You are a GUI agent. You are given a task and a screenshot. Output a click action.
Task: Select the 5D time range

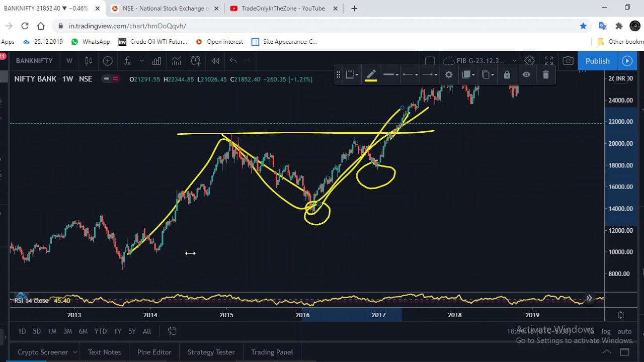coord(37,331)
